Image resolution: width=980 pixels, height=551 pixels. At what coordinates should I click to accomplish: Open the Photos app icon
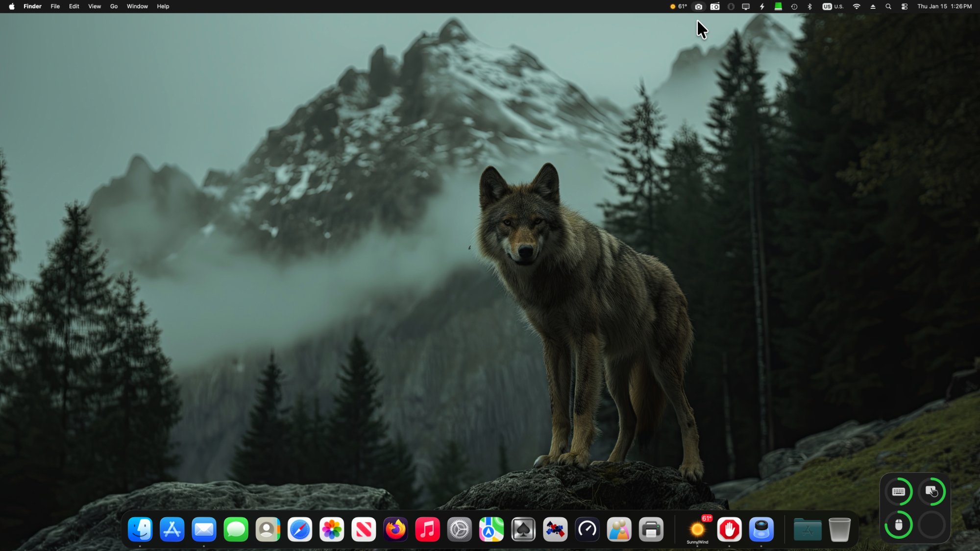[x=332, y=529]
